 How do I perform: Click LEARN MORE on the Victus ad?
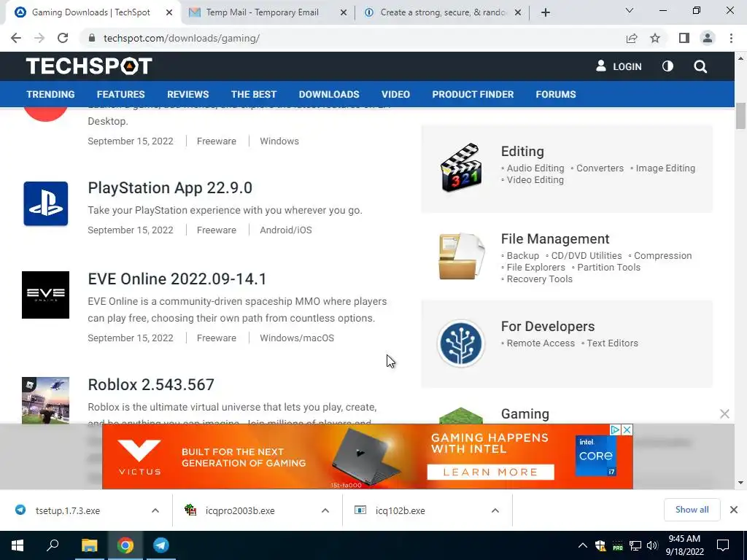click(490, 472)
